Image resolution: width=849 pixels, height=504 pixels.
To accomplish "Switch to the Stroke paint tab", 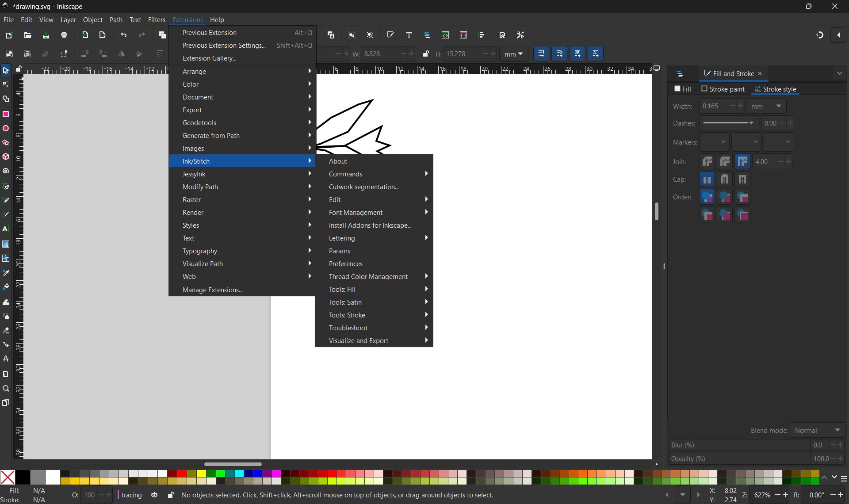I will point(723,89).
